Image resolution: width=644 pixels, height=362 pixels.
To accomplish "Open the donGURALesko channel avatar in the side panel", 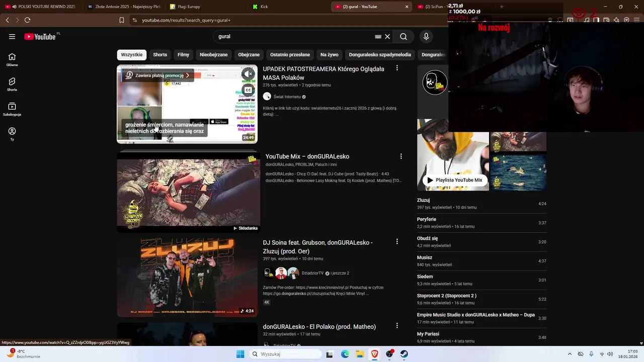I will (x=435, y=83).
